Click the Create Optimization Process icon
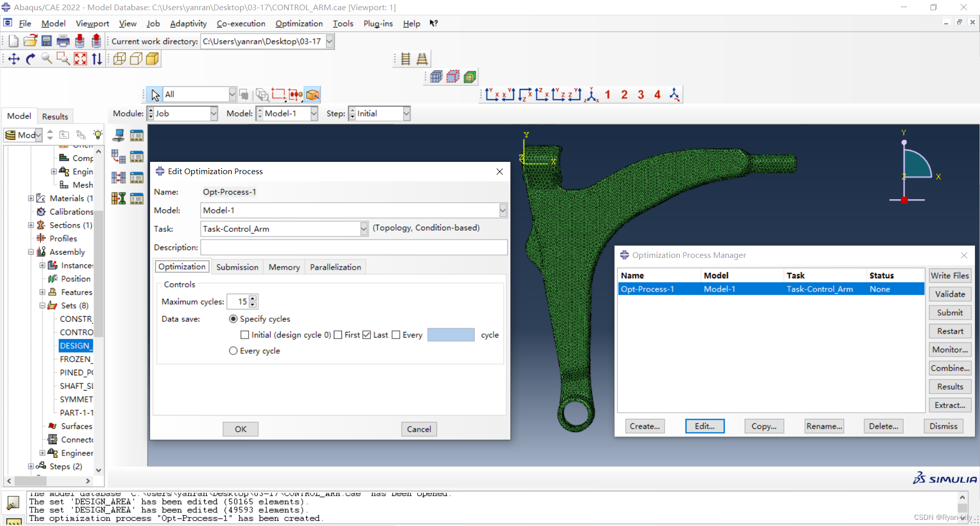Image resolution: width=980 pixels, height=526 pixels. click(x=118, y=198)
